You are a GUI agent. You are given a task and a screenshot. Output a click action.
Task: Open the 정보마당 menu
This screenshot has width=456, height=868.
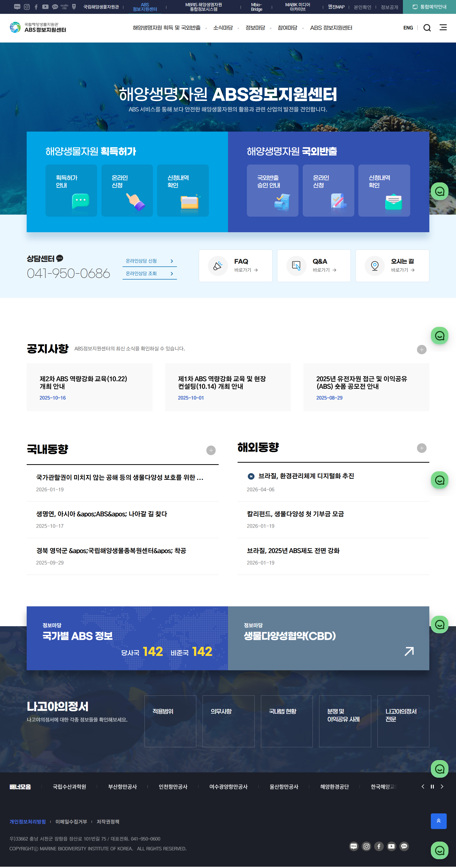(x=255, y=28)
